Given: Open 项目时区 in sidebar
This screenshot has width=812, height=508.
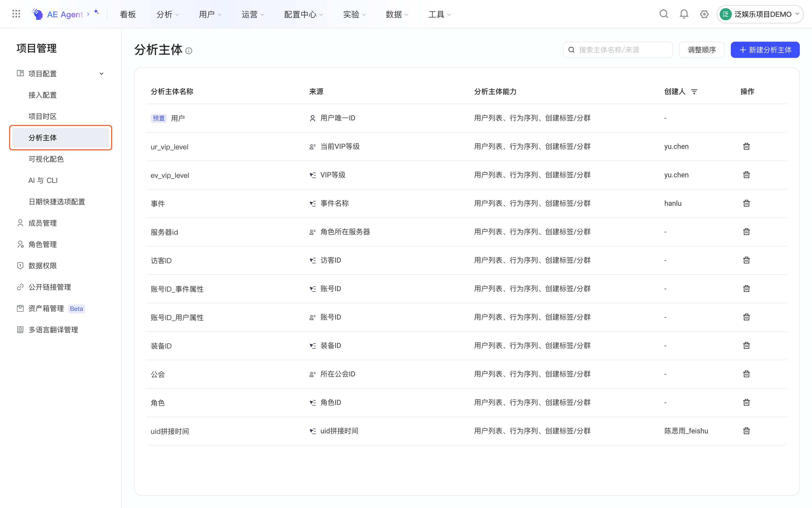Looking at the screenshot, I should click(x=43, y=116).
